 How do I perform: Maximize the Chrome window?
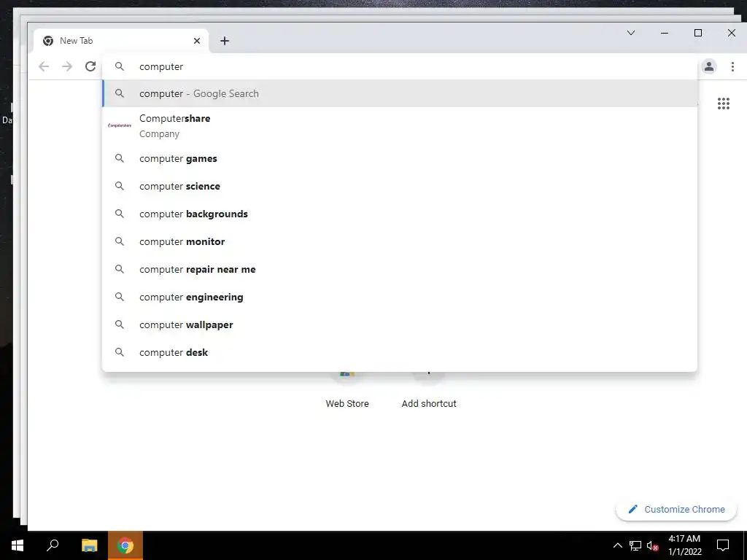698,33
